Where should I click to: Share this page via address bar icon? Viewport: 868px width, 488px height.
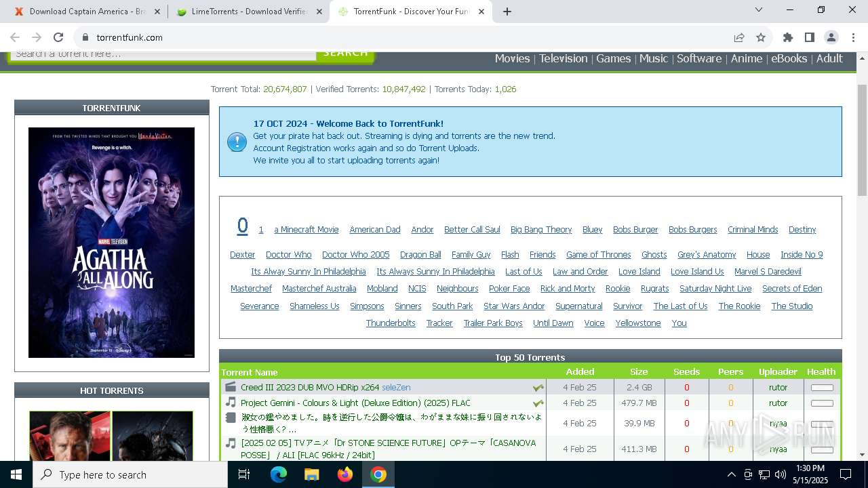[739, 37]
